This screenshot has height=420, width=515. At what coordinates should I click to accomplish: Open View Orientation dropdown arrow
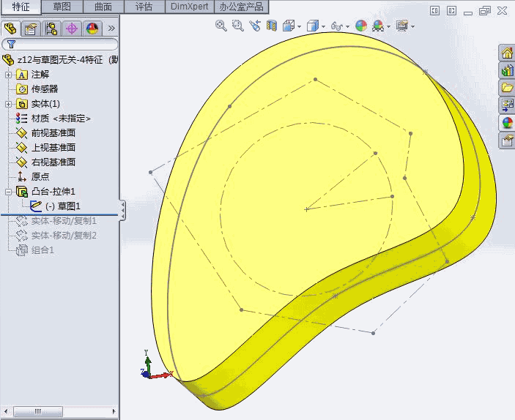[299, 26]
